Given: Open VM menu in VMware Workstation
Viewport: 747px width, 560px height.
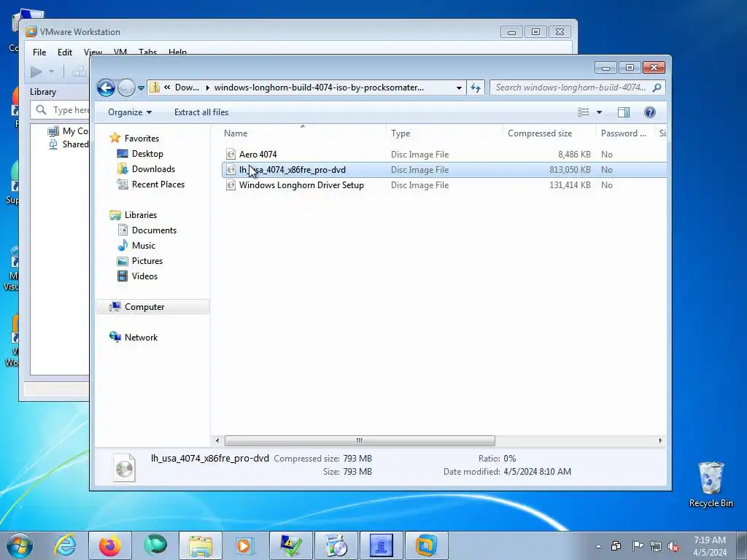Looking at the screenshot, I should tap(120, 52).
